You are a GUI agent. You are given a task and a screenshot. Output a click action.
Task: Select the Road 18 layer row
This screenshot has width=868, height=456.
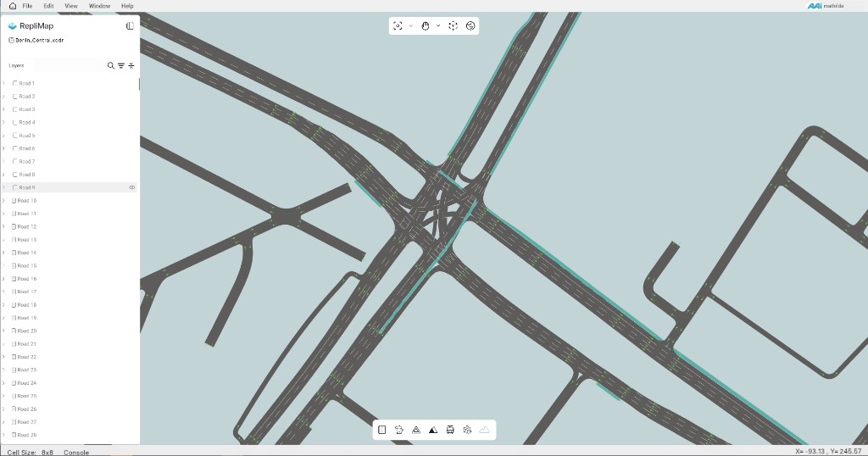pyautogui.click(x=70, y=305)
